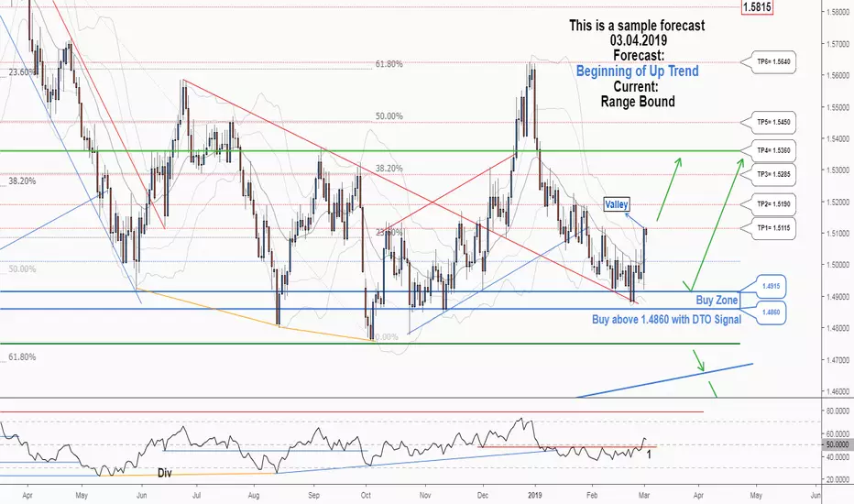854x504 pixels.
Task: Click the 1.56000 price axis label
Action: tap(838, 75)
